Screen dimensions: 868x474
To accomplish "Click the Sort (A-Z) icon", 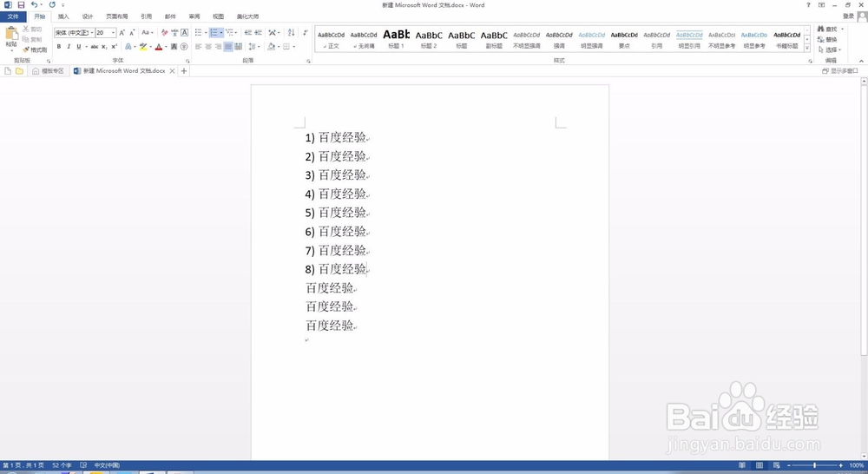I will 291,33.
